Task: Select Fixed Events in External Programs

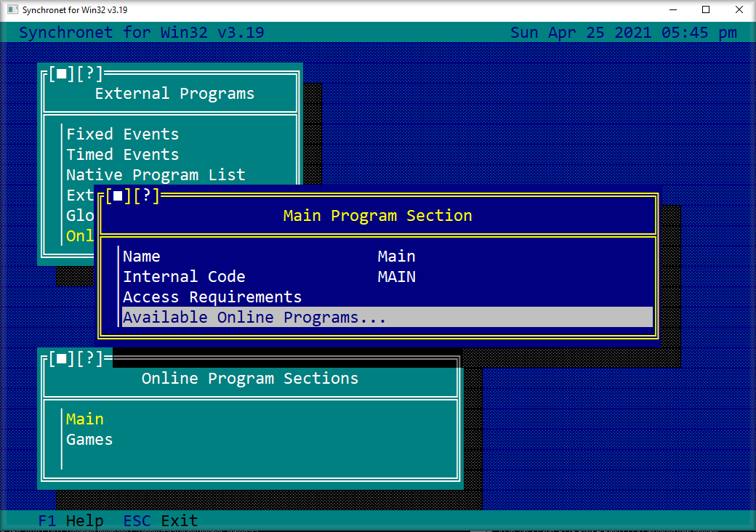Action: (122, 134)
